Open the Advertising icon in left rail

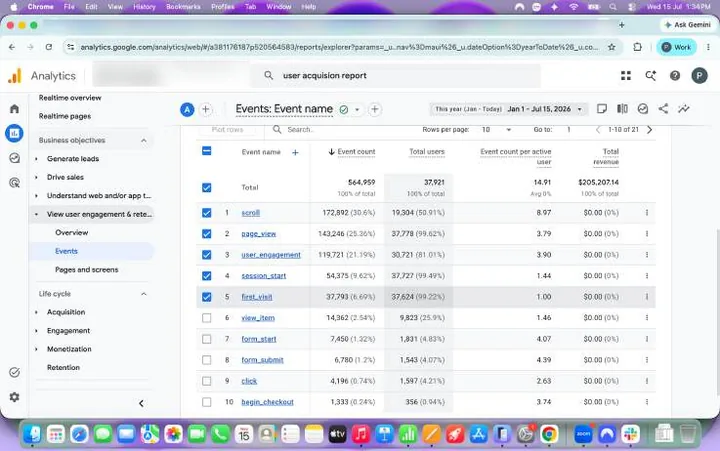(x=14, y=183)
